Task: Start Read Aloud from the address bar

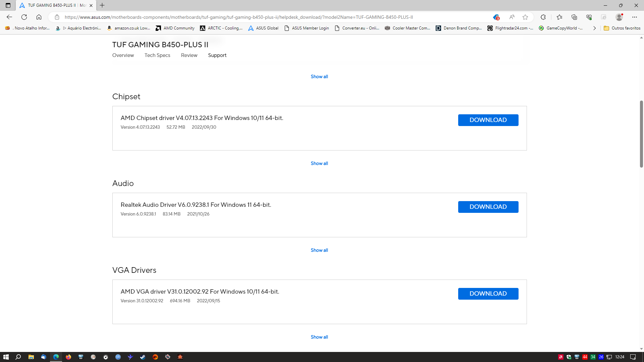Action: 512,17
